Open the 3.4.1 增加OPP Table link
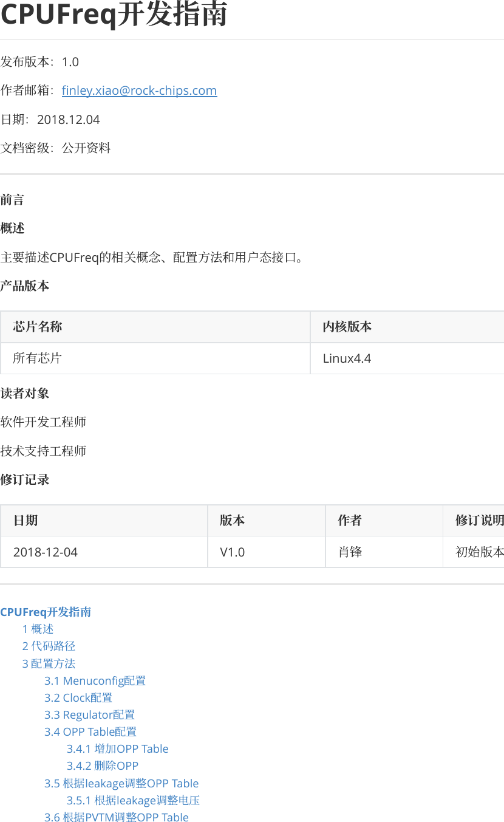Image resolution: width=504 pixels, height=822 pixels. click(117, 748)
